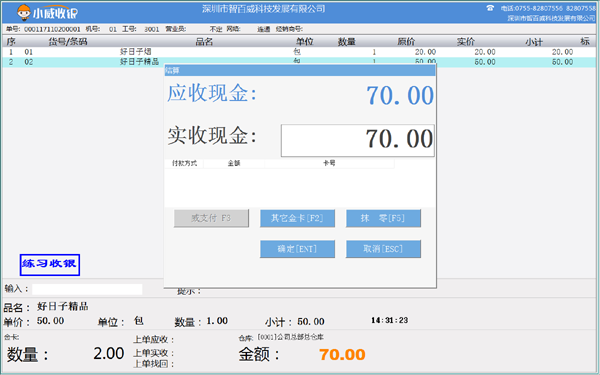The height and width of the screenshot is (375, 600).
Task: Click the 小计 50.00 detail value
Action: pyautogui.click(x=311, y=321)
